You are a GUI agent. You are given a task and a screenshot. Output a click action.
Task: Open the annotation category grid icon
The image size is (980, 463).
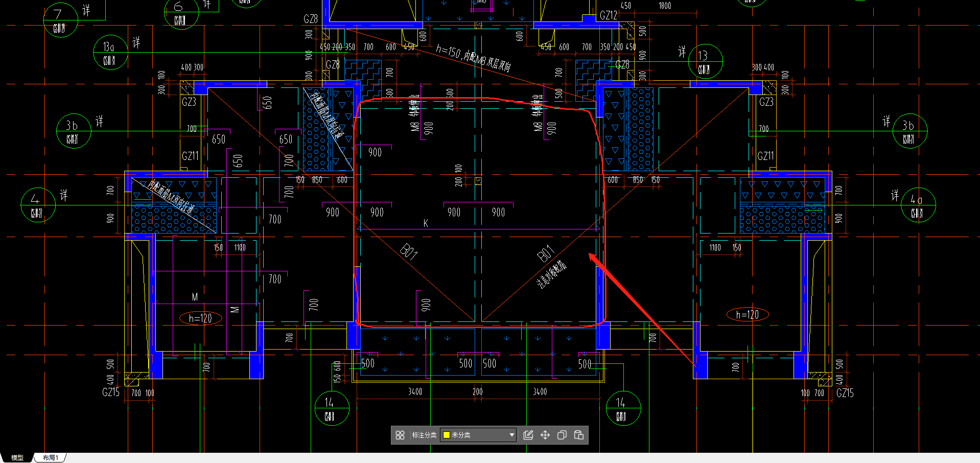point(400,435)
